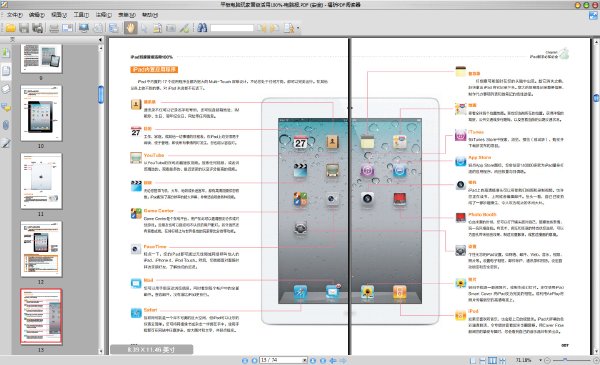Viewport: 600px width, 365px height.
Task: Open the page number dropdown
Action: tap(305, 360)
